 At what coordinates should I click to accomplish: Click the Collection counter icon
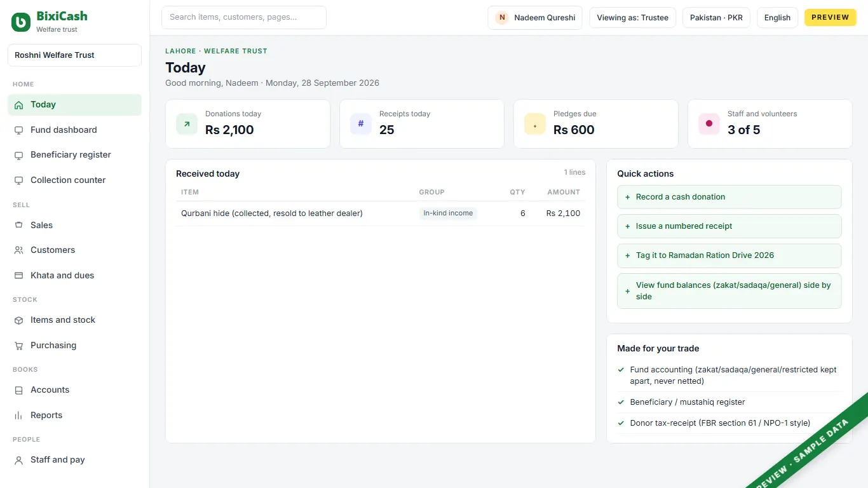click(x=18, y=180)
